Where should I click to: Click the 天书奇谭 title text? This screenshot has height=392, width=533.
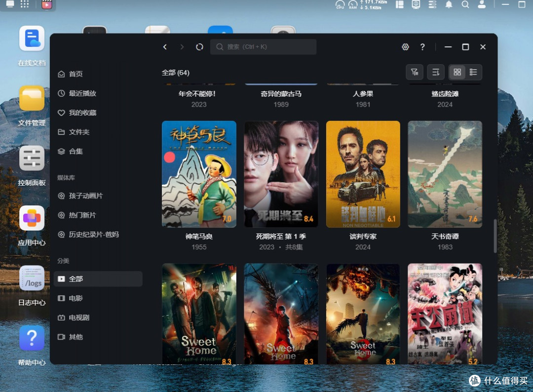pos(445,236)
